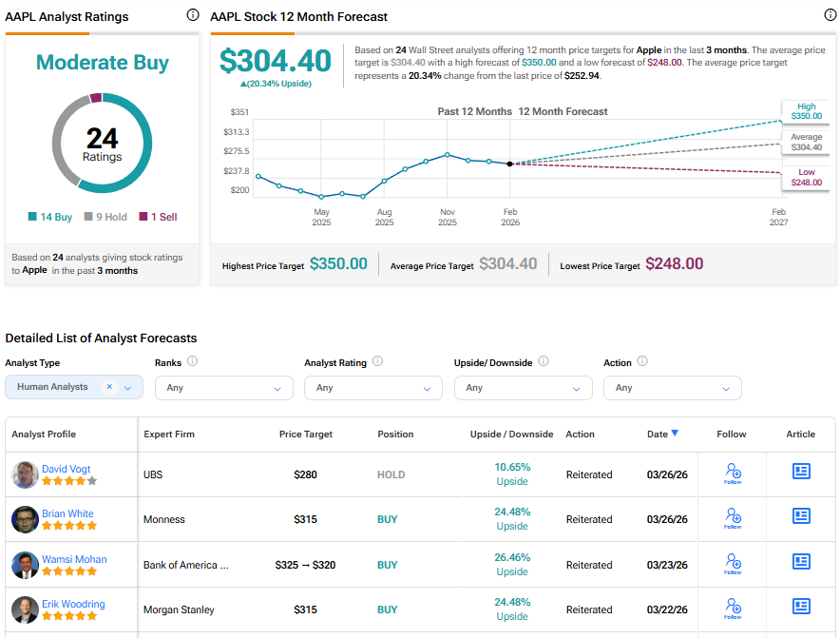Click the Analyst Rating info icon
Viewport: 840px width, 638px height.
coord(377,361)
